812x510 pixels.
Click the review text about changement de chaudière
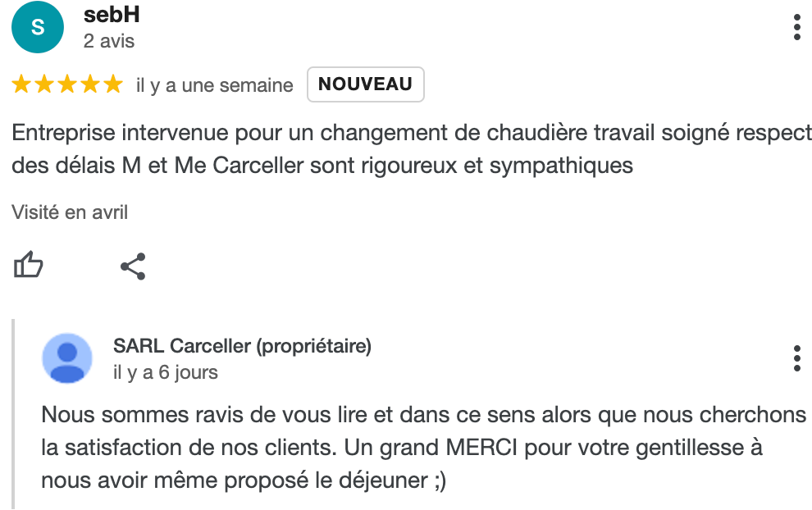[412, 149]
